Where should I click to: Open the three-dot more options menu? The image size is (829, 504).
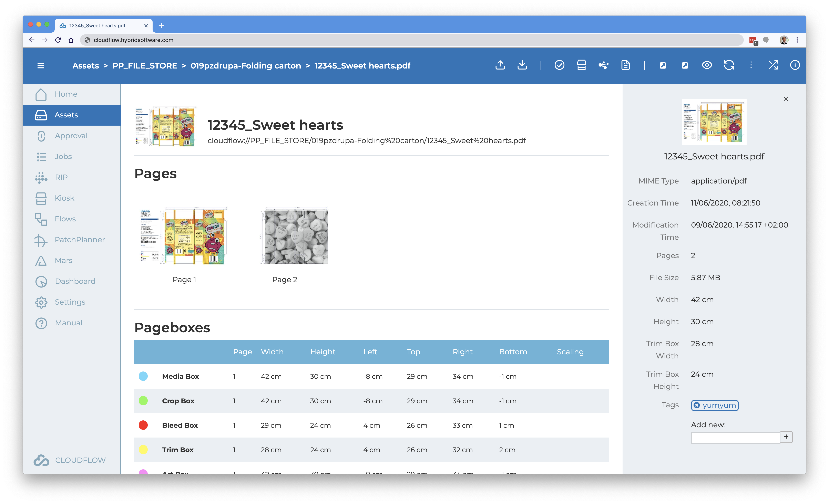coord(751,65)
